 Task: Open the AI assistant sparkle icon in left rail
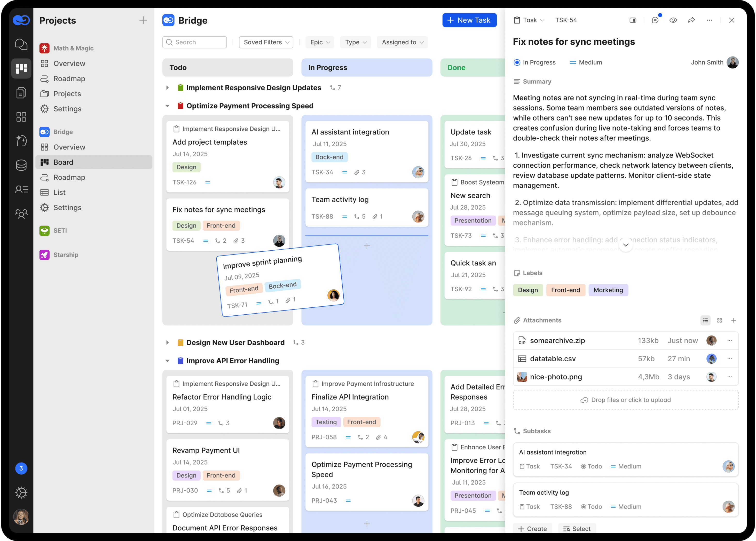[x=21, y=141]
